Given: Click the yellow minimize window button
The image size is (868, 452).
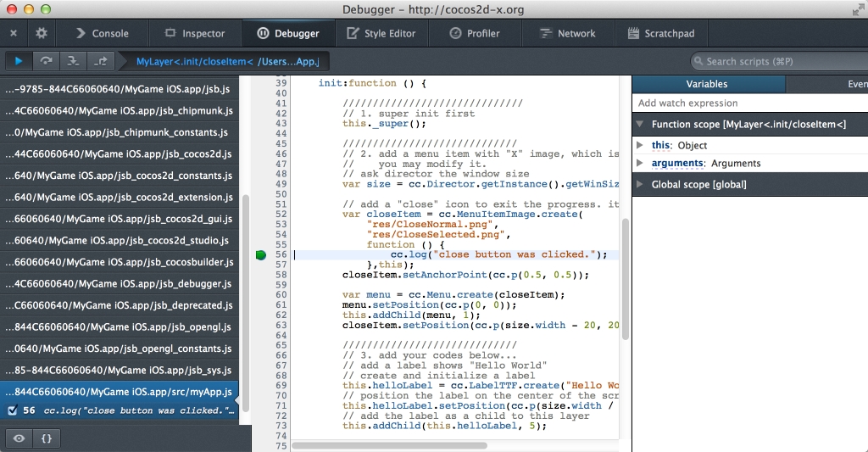Looking at the screenshot, I should pyautogui.click(x=29, y=8).
